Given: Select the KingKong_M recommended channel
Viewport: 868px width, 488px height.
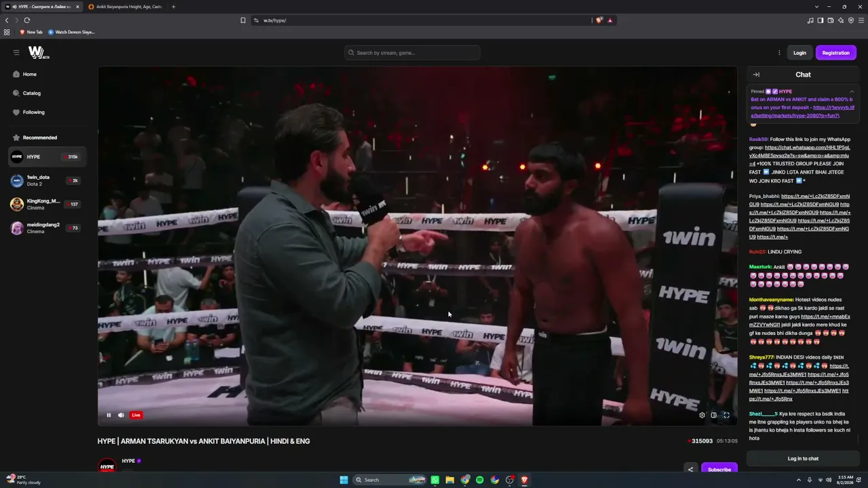Looking at the screenshot, I should 47,204.
